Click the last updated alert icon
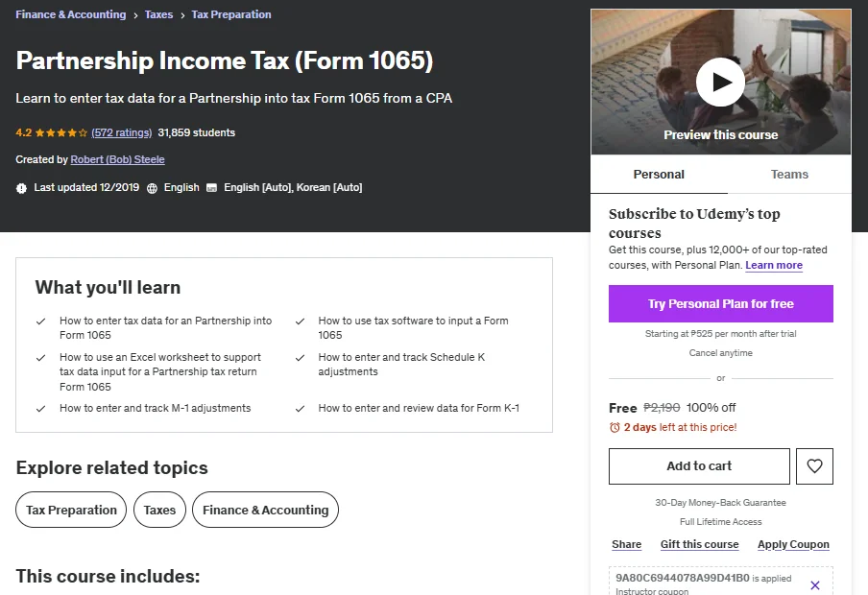This screenshot has height=595, width=868. (21, 188)
